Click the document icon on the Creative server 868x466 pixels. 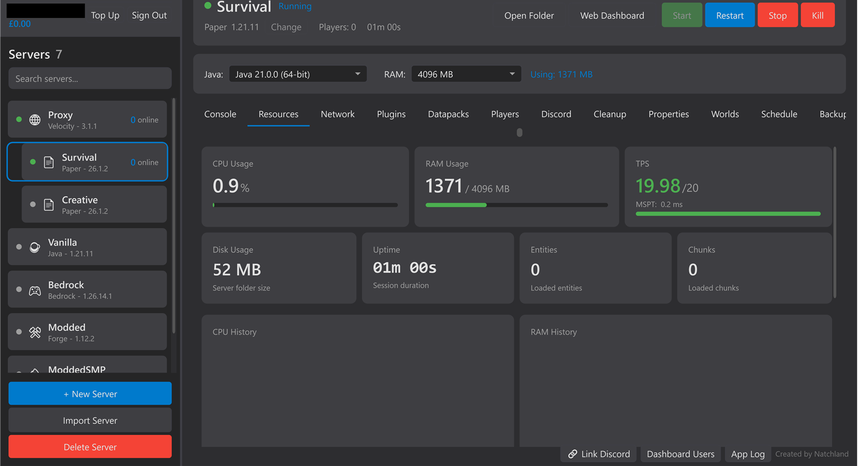point(49,204)
